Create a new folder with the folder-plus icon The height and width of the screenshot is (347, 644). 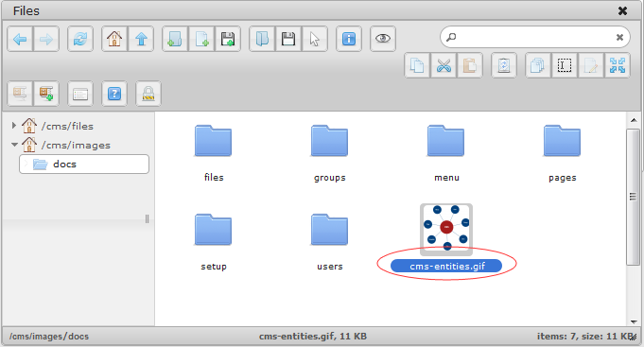(x=175, y=39)
